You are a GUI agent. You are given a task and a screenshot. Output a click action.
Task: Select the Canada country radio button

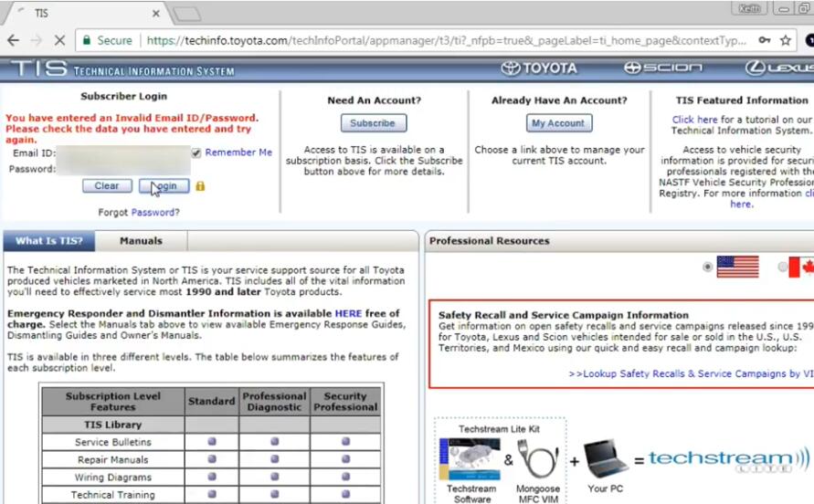(x=782, y=267)
